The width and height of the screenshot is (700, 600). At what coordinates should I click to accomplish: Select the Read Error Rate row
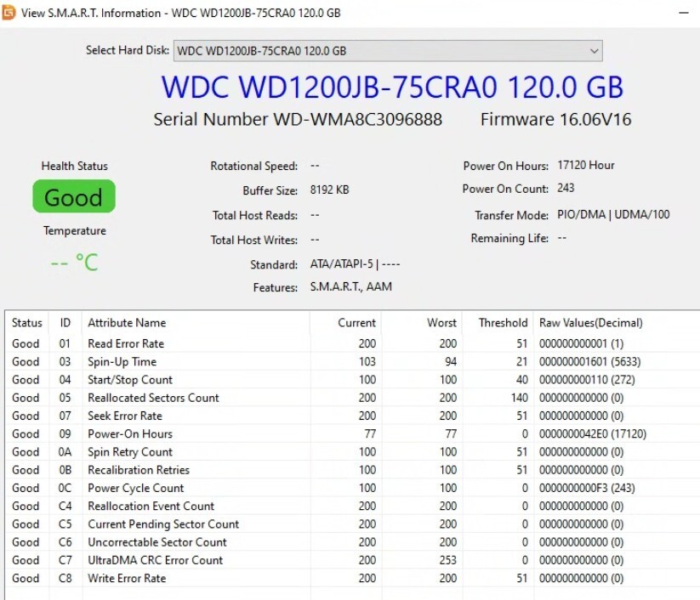click(x=352, y=343)
